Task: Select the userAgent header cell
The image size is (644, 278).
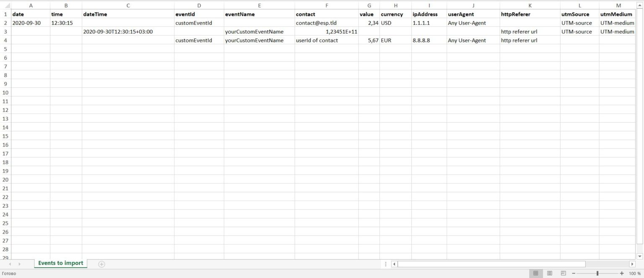Action: pyautogui.click(x=473, y=14)
